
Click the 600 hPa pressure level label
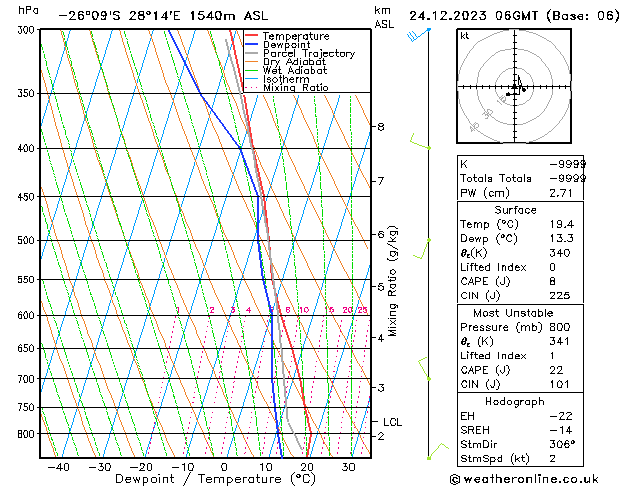pyautogui.click(x=26, y=315)
